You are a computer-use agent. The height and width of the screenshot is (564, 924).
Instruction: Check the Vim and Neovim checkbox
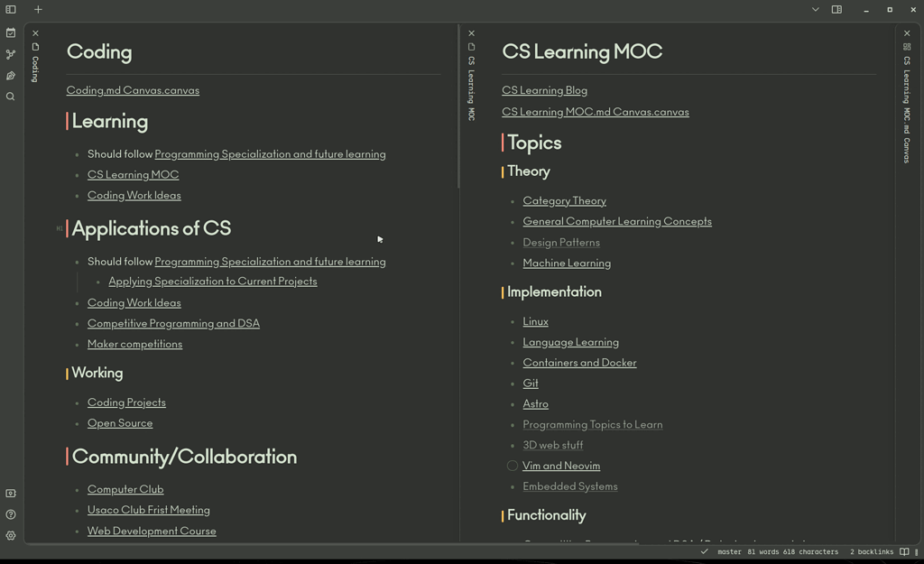(512, 466)
